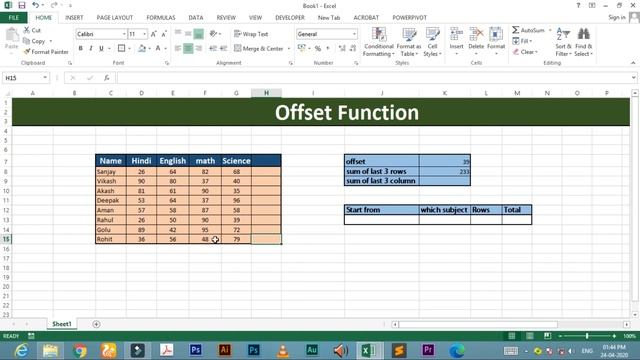Open the General number format dropdown
The image size is (640, 360).
click(354, 34)
